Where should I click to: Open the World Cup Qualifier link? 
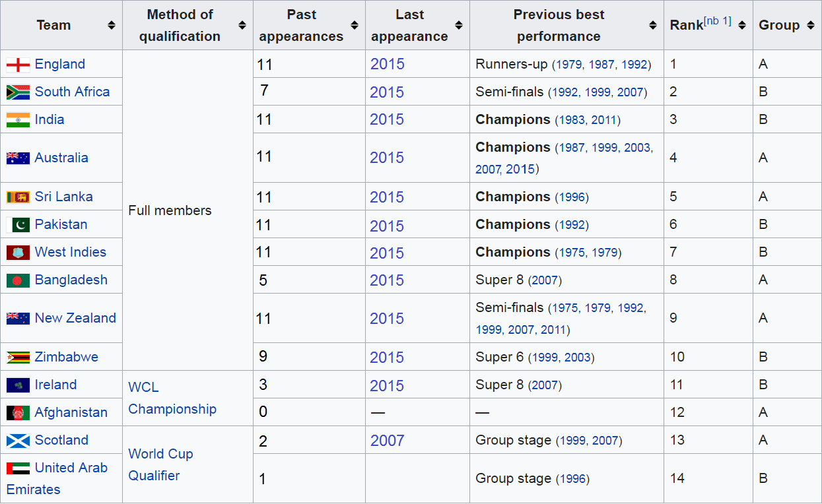tap(160, 464)
